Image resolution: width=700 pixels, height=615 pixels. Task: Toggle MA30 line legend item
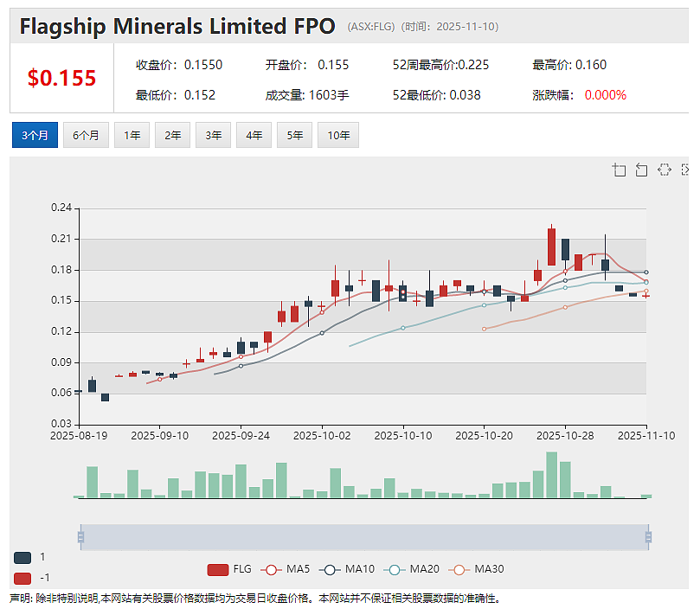[x=476, y=569]
